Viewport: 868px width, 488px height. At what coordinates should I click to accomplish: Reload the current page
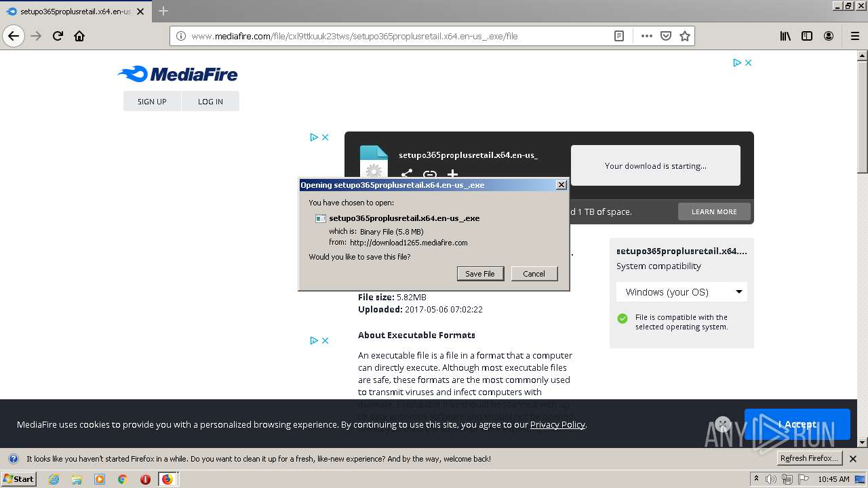[58, 36]
